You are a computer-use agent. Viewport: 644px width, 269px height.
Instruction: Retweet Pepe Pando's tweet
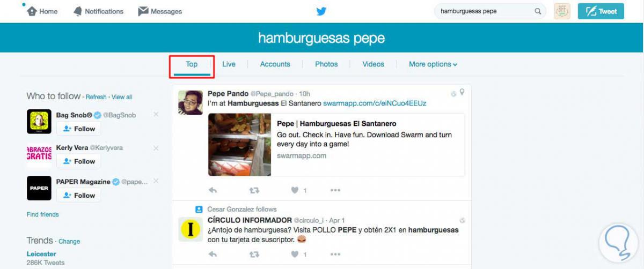[254, 190]
